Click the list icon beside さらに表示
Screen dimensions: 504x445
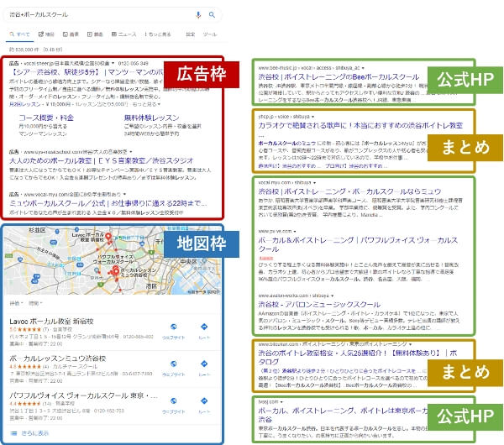point(13,433)
